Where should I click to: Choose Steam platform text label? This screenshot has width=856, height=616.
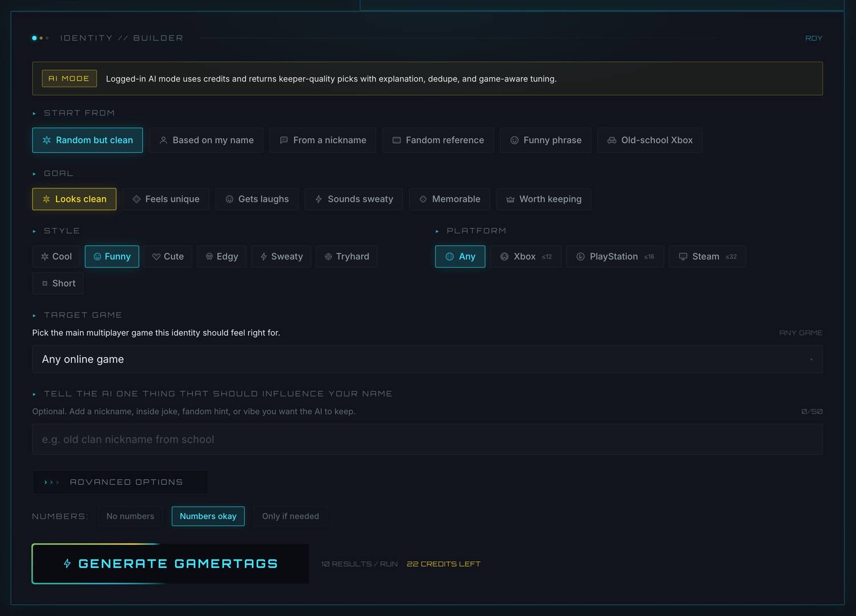coord(705,257)
